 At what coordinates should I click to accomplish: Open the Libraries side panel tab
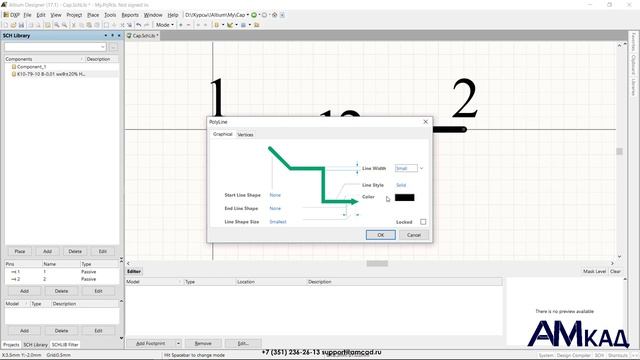[x=633, y=87]
